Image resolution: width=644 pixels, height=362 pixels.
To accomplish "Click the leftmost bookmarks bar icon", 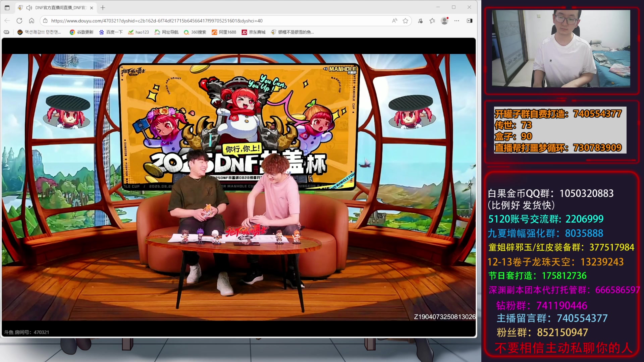I will (6, 32).
